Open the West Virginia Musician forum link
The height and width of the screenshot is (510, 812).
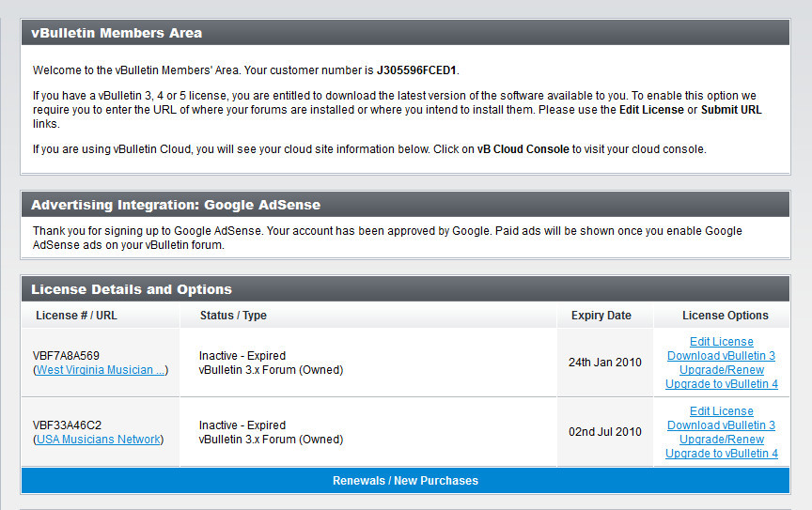(x=101, y=370)
